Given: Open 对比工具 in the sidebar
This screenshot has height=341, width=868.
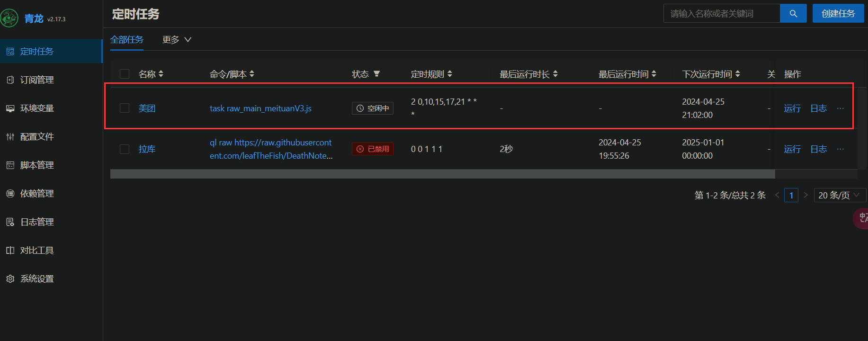Looking at the screenshot, I should 51,250.
